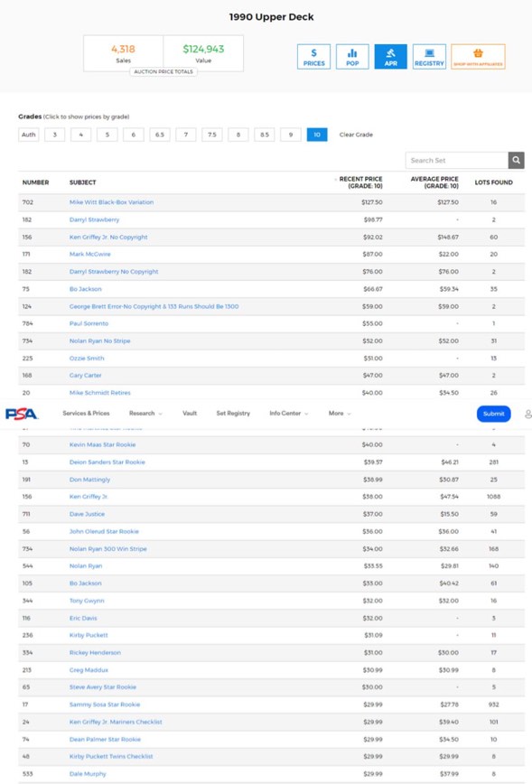The width and height of the screenshot is (532, 784).
Task: Sort by NUMBER column header
Action: 35,182
